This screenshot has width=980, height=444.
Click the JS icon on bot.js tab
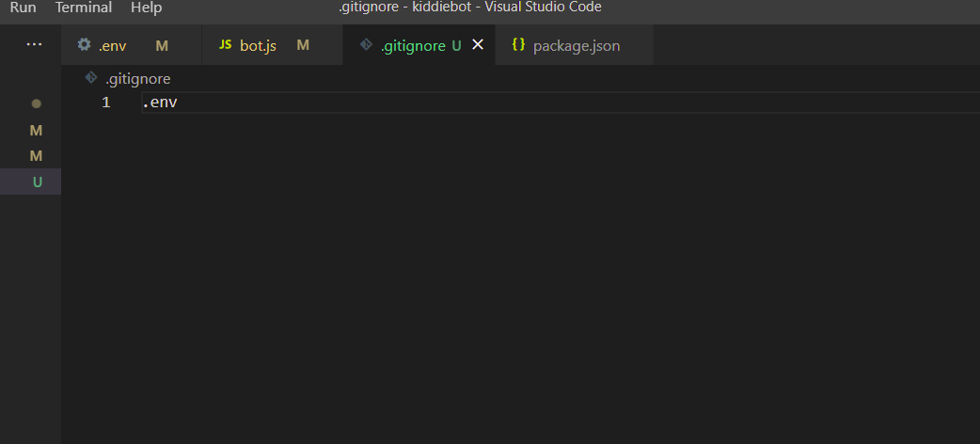coord(225,45)
